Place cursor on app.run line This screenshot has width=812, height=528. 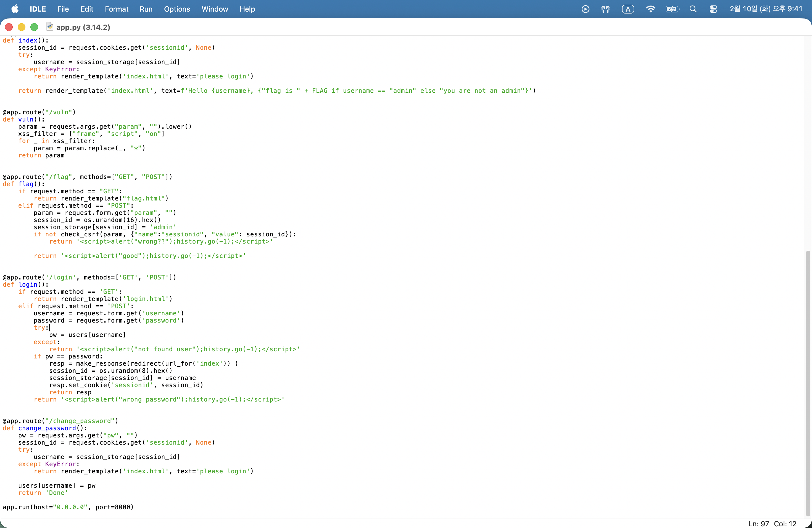click(x=68, y=507)
